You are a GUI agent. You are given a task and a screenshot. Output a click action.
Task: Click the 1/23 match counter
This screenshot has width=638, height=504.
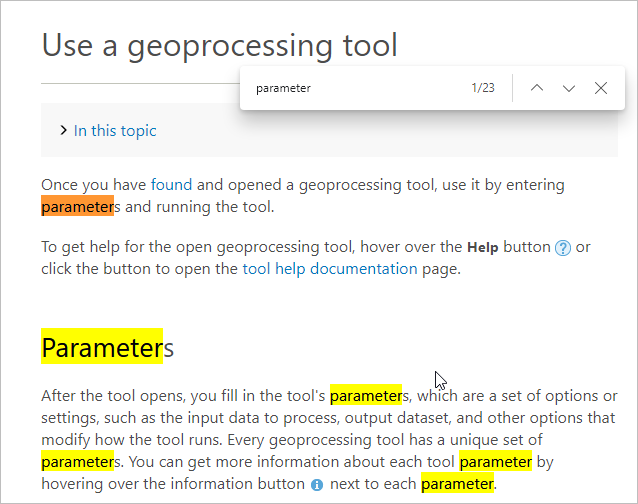coord(483,88)
